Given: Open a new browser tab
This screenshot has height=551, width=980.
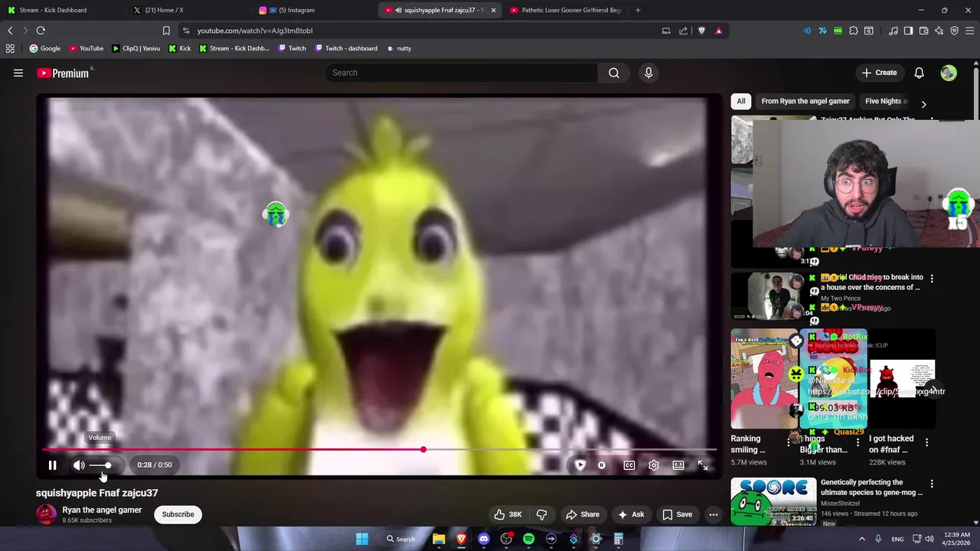Looking at the screenshot, I should coord(638,10).
